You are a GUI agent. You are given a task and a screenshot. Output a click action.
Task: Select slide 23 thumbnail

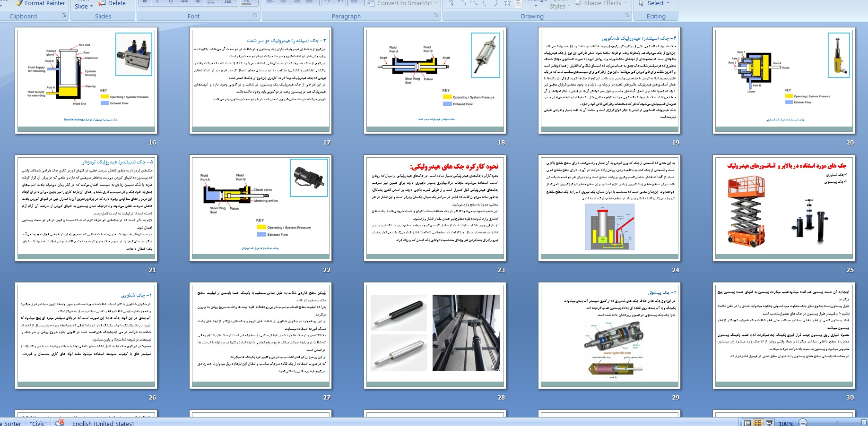click(x=434, y=208)
